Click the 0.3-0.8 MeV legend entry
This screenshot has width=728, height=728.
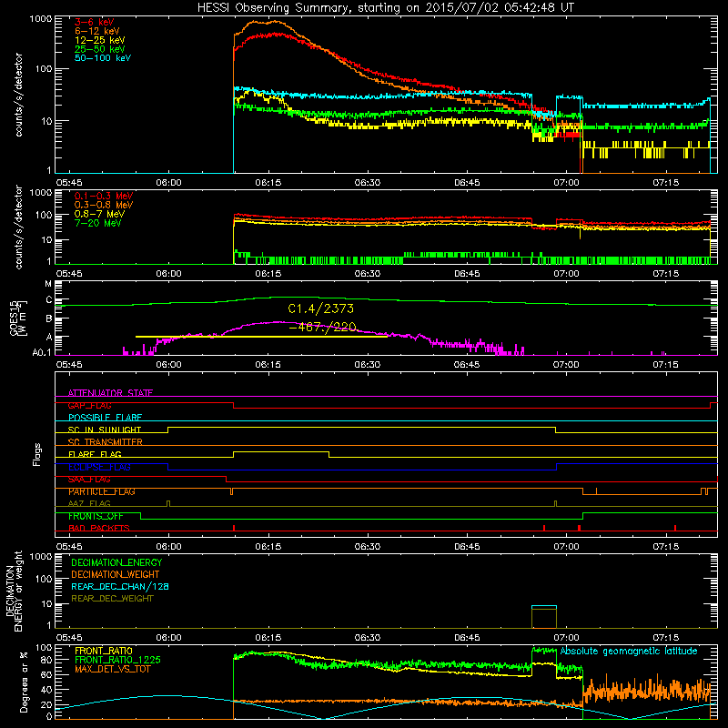click(104, 205)
